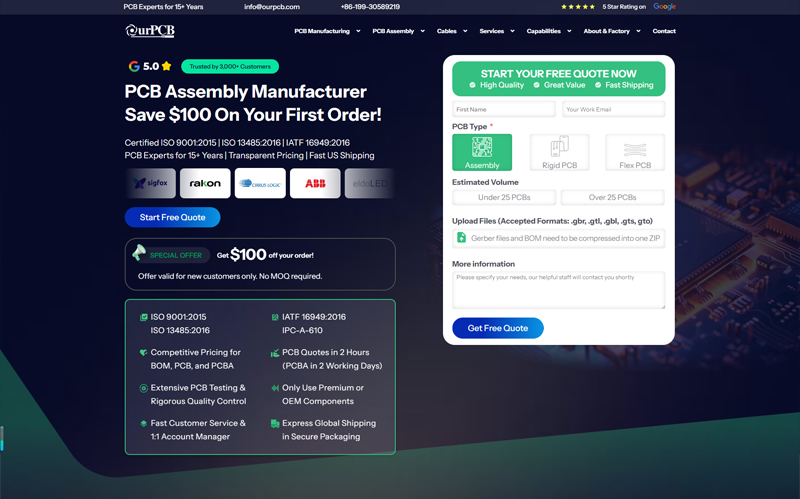Choose Over 25 PCBs volume
Screen dimensions: 800x499
point(612,197)
